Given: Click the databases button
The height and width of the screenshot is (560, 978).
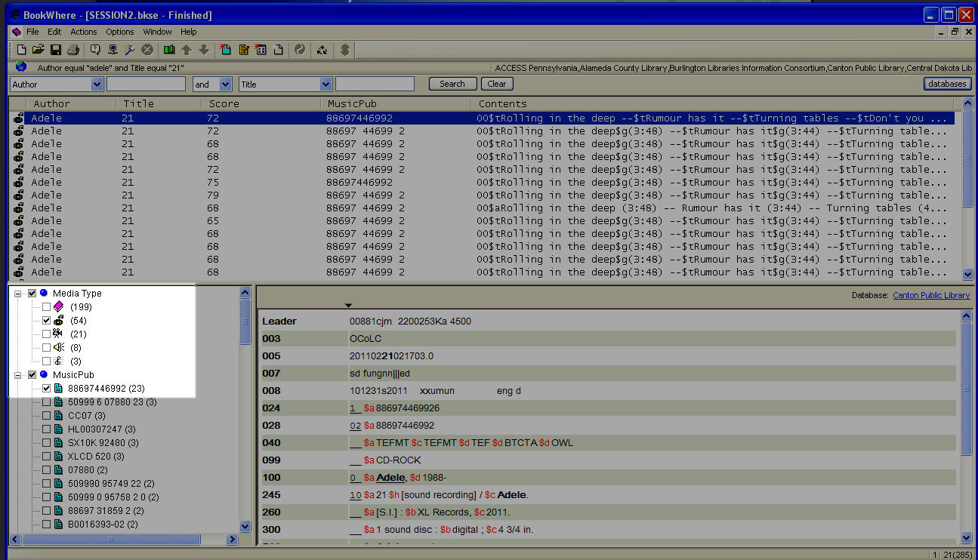Looking at the screenshot, I should click(947, 84).
